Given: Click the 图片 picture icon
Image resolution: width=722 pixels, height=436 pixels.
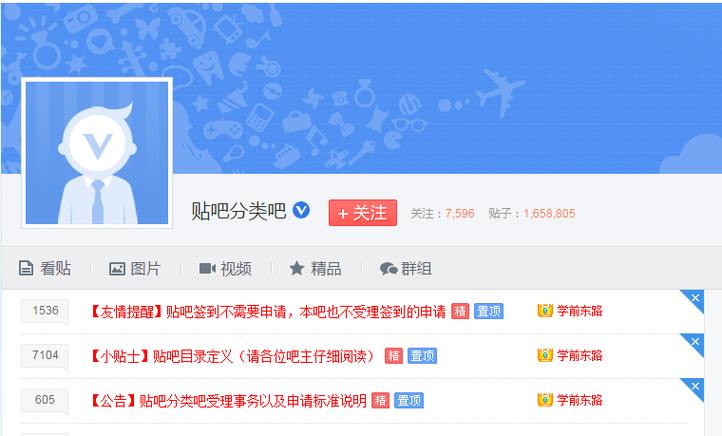Looking at the screenshot, I should coord(117,268).
